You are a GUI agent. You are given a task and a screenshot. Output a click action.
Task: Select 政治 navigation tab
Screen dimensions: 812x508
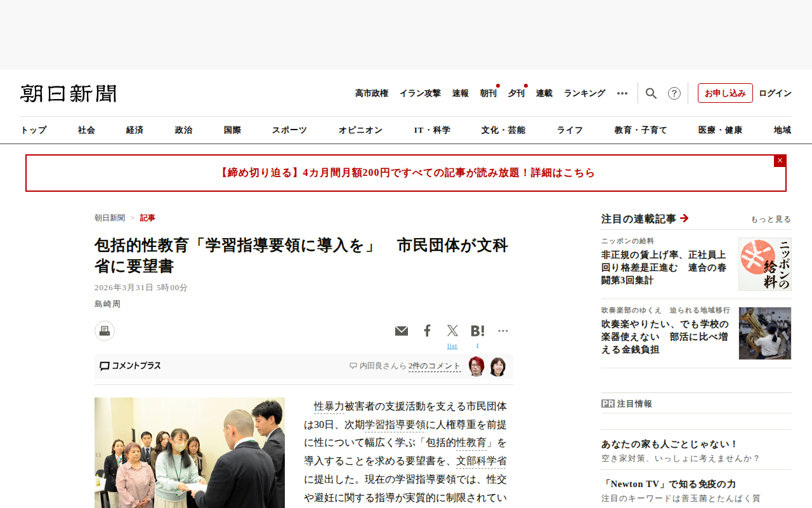point(184,130)
